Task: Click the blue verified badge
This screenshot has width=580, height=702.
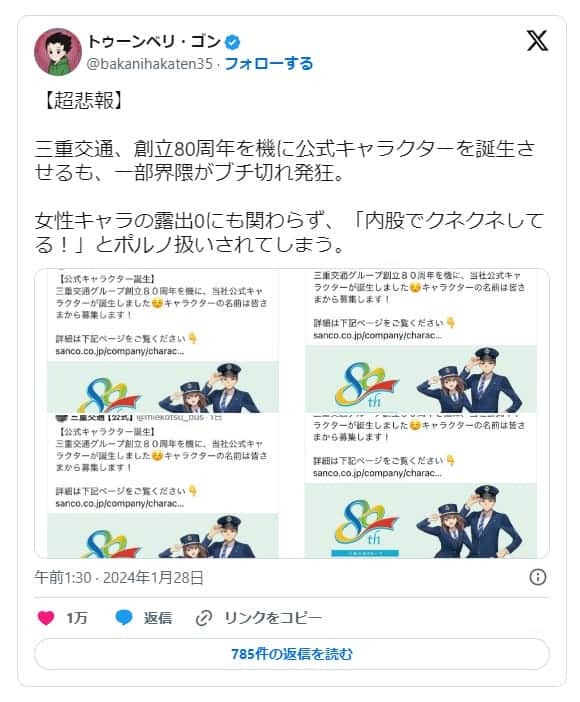Action: coord(232,43)
